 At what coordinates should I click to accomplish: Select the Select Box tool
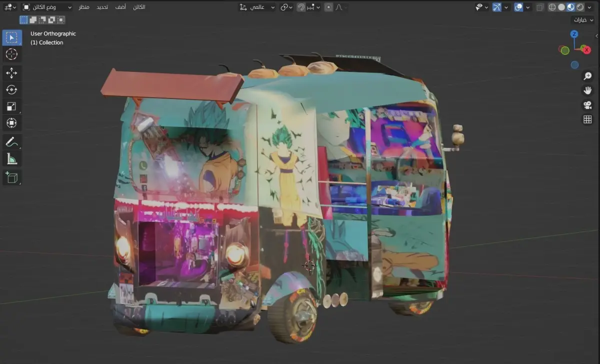pyautogui.click(x=11, y=37)
